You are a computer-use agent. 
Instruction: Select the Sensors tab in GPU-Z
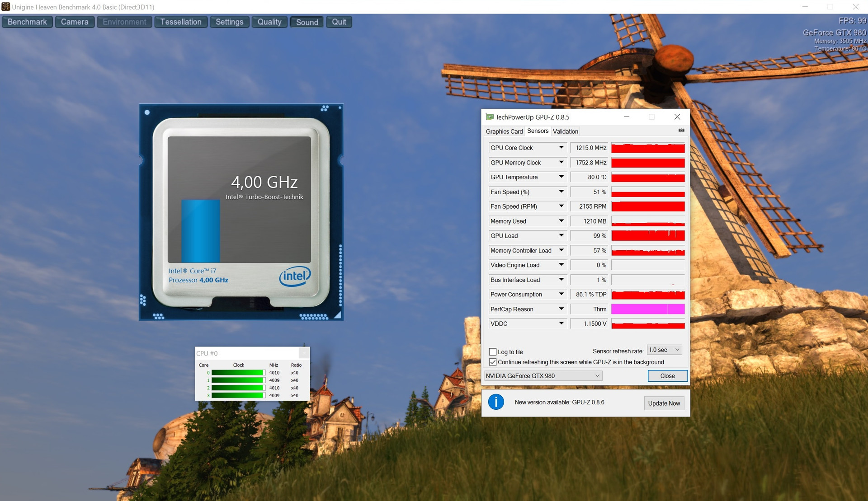[538, 131]
